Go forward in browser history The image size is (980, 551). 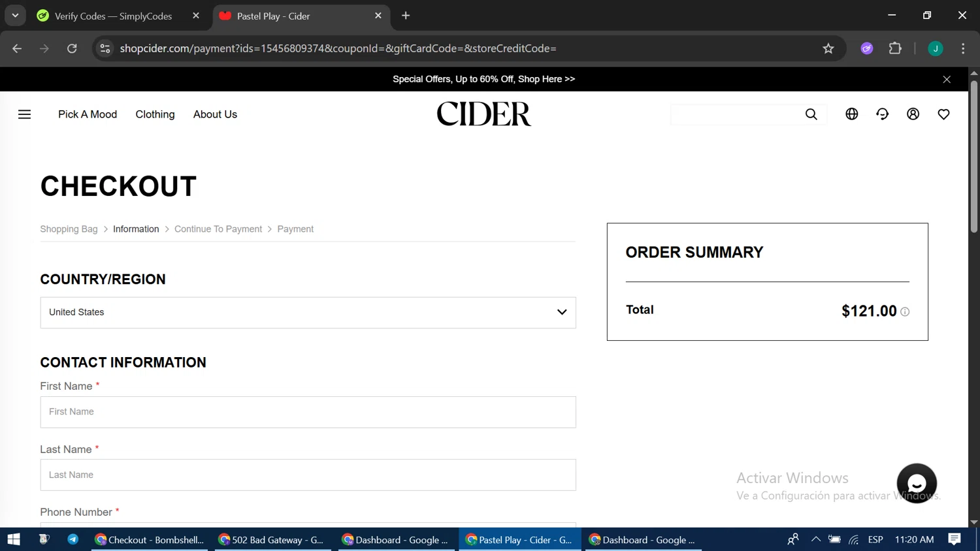coord(44,48)
